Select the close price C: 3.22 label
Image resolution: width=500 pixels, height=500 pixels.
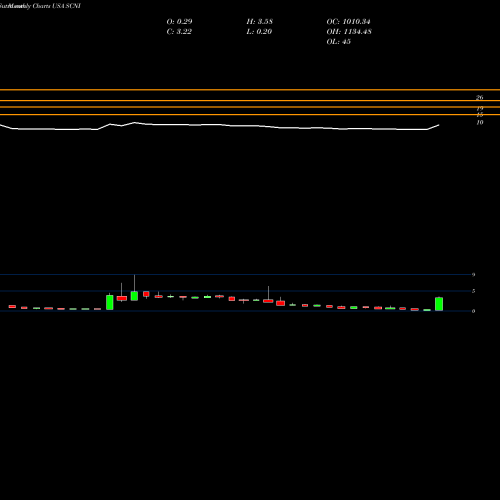179,31
